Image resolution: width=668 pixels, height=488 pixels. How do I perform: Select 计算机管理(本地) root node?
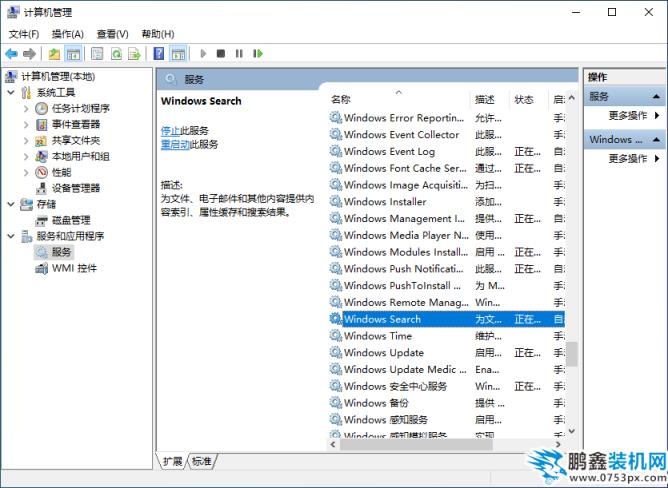(58, 77)
